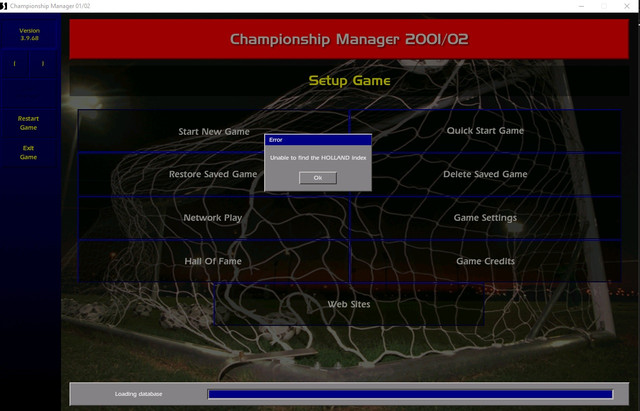Click the application icon in the title bar

pyautogui.click(x=4, y=6)
